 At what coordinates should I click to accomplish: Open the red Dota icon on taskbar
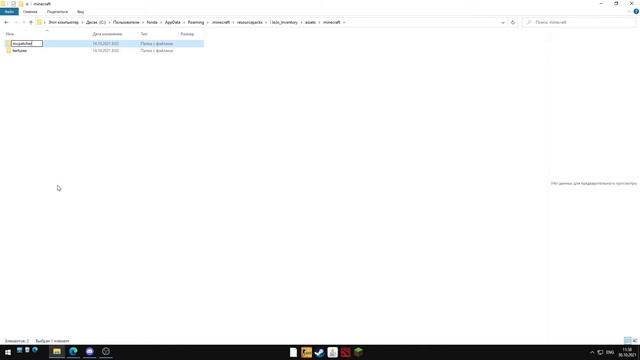[x=346, y=352]
